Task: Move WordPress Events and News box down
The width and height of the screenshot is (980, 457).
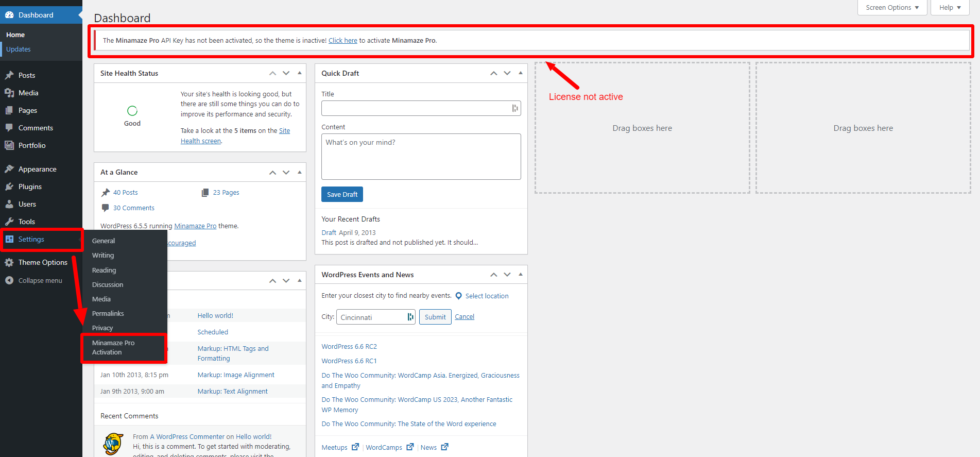Action: point(507,275)
